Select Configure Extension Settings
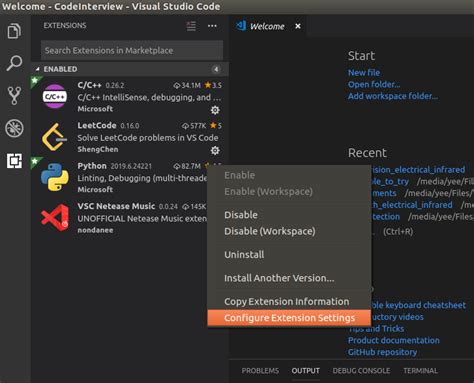 pyautogui.click(x=289, y=318)
